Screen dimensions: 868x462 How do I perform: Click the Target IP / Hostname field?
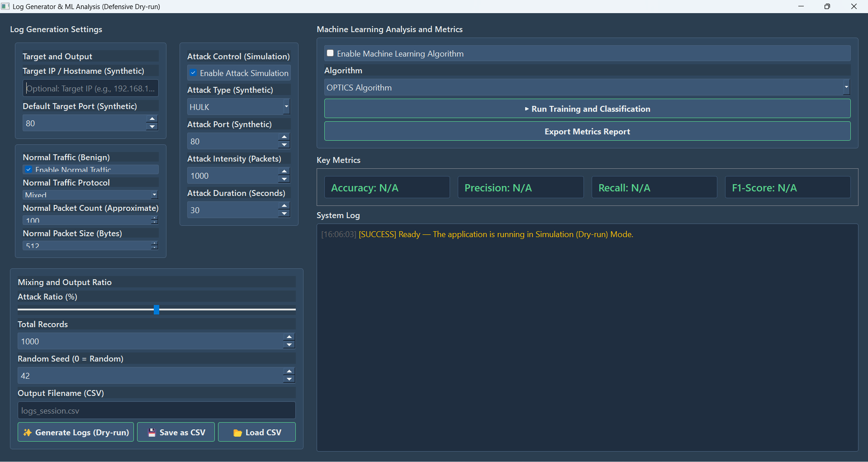coord(90,88)
